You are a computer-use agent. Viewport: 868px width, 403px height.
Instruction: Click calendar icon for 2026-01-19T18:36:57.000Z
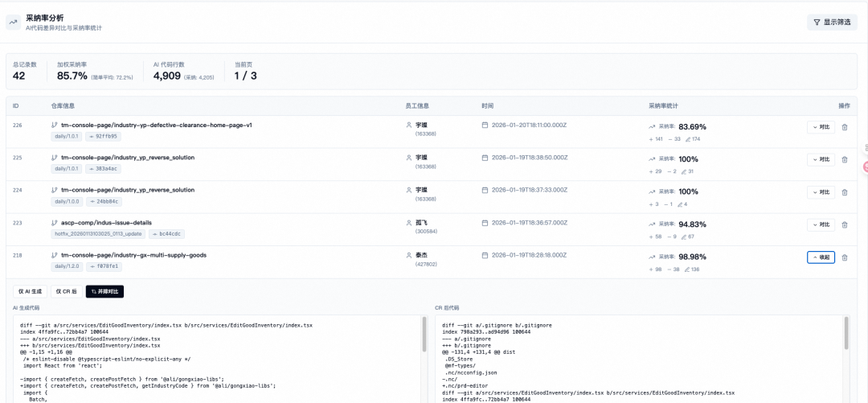[485, 222]
